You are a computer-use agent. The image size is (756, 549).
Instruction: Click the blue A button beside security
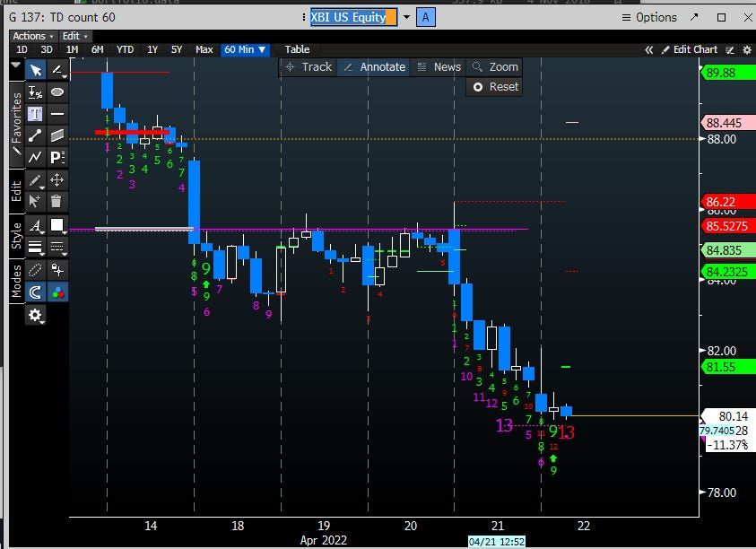click(x=425, y=17)
